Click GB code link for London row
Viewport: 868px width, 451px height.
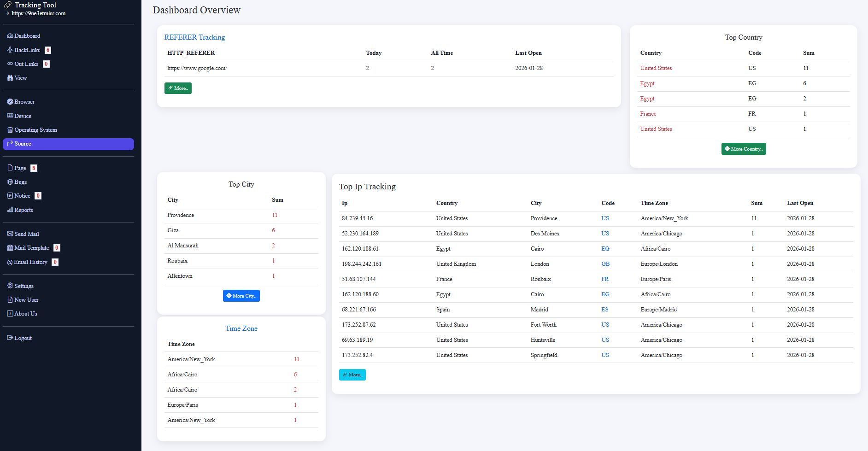605,264
